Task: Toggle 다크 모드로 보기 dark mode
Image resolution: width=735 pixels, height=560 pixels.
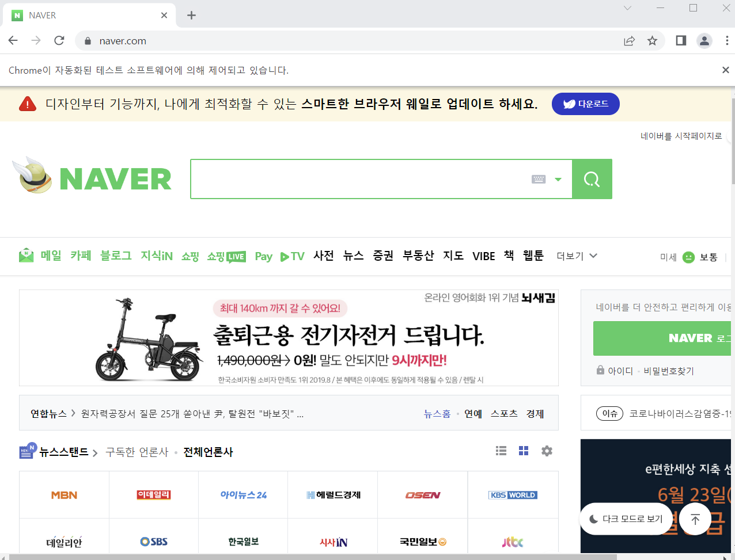Action: 626,519
